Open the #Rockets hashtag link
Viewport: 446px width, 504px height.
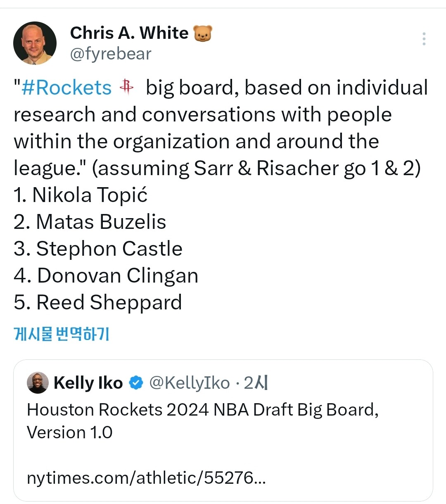click(66, 88)
